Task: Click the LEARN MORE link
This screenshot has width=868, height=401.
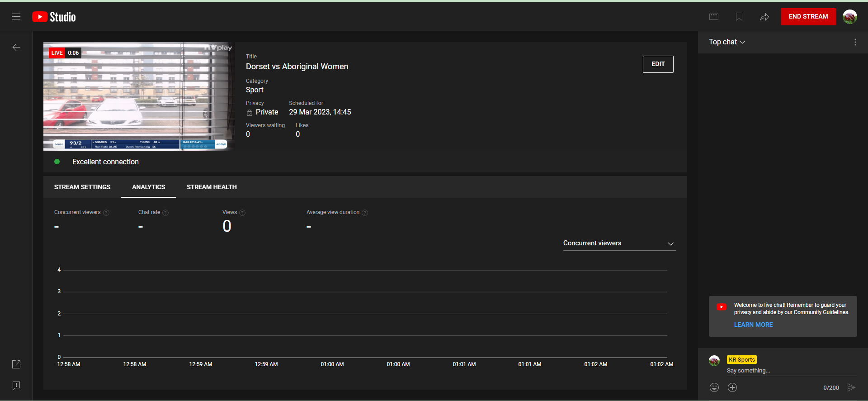Action: (753, 325)
